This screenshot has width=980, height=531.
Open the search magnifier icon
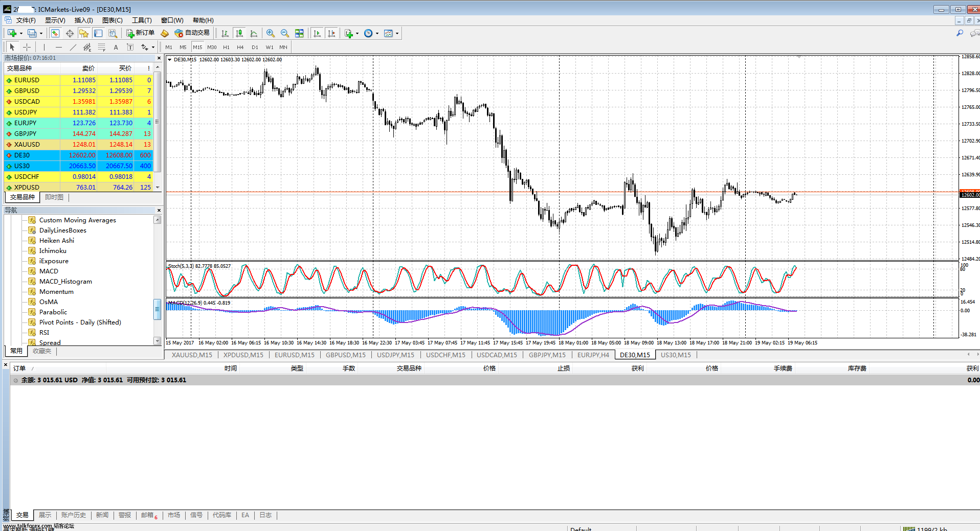pos(960,33)
